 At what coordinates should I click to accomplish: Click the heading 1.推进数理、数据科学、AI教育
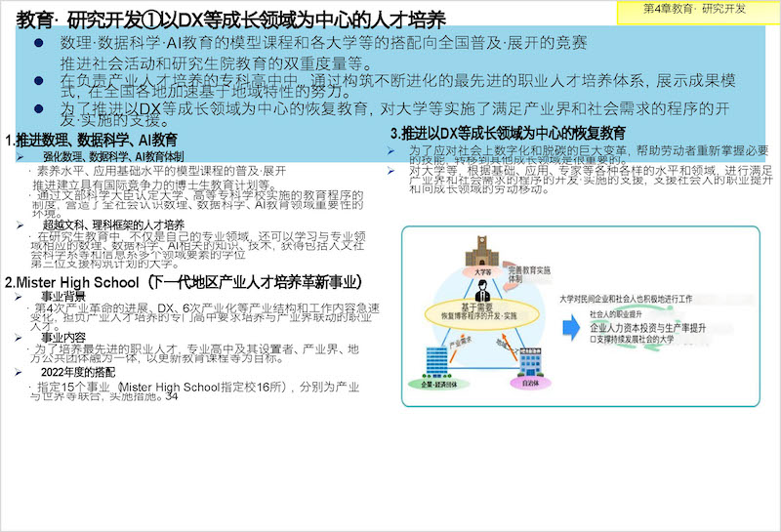pyautogui.click(x=91, y=141)
